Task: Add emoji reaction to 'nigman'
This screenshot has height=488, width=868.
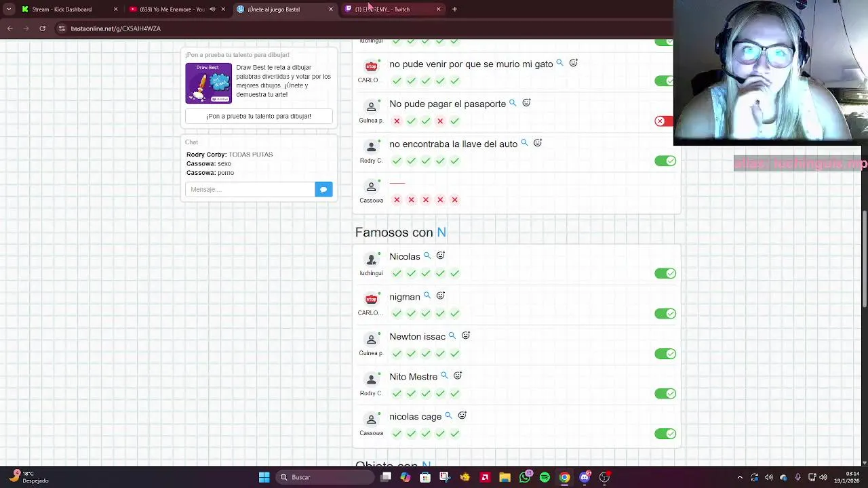Action: point(441,296)
